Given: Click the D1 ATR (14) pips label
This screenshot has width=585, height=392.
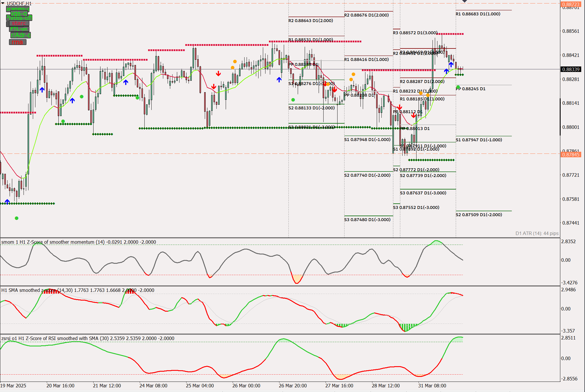Looking at the screenshot, I should [x=537, y=233].
